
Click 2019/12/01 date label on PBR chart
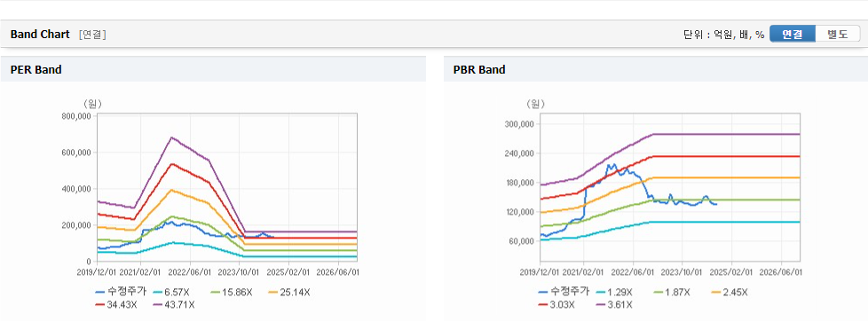point(539,272)
